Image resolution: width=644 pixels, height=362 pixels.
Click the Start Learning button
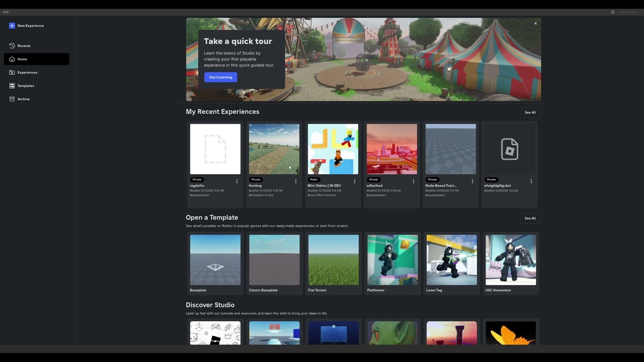(220, 77)
